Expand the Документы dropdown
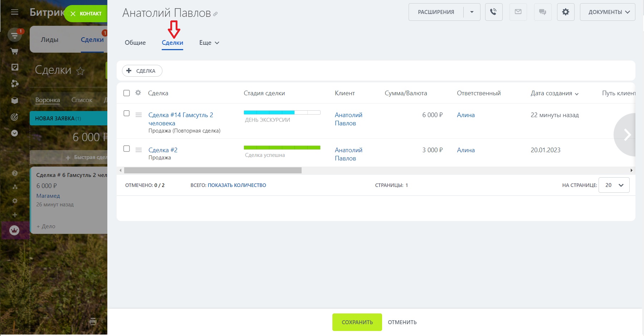Viewport: 644px width, 336px height. tap(608, 12)
